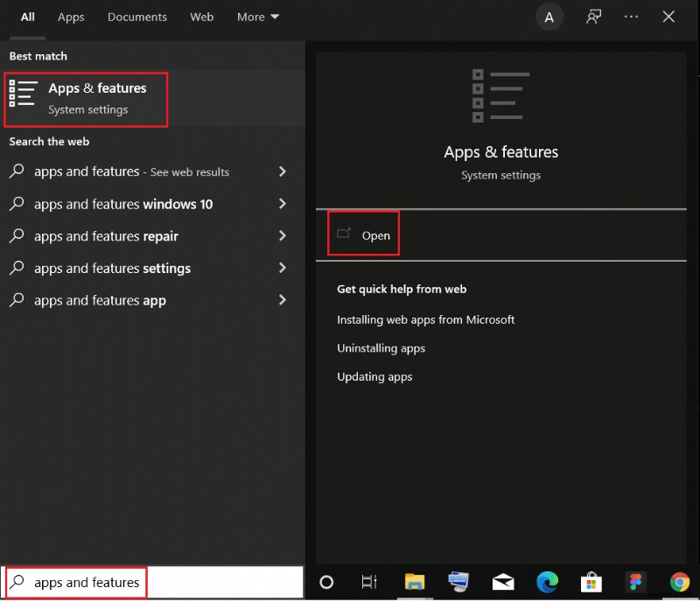Send feedback via the feedback icon
The height and width of the screenshot is (602, 700).
point(593,17)
